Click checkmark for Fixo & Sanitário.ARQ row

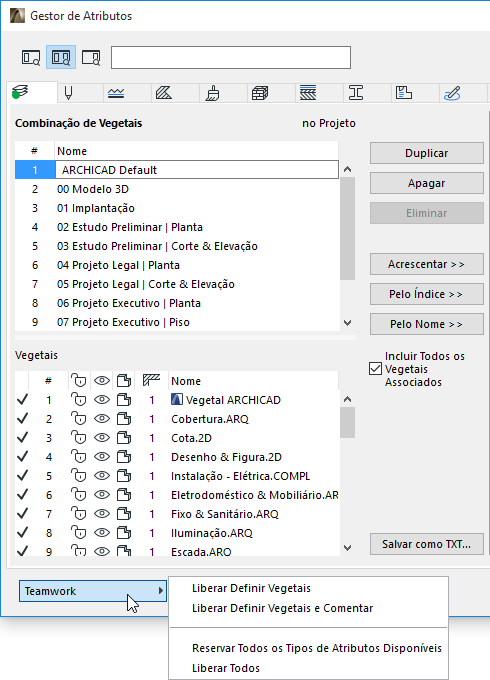coord(22,513)
